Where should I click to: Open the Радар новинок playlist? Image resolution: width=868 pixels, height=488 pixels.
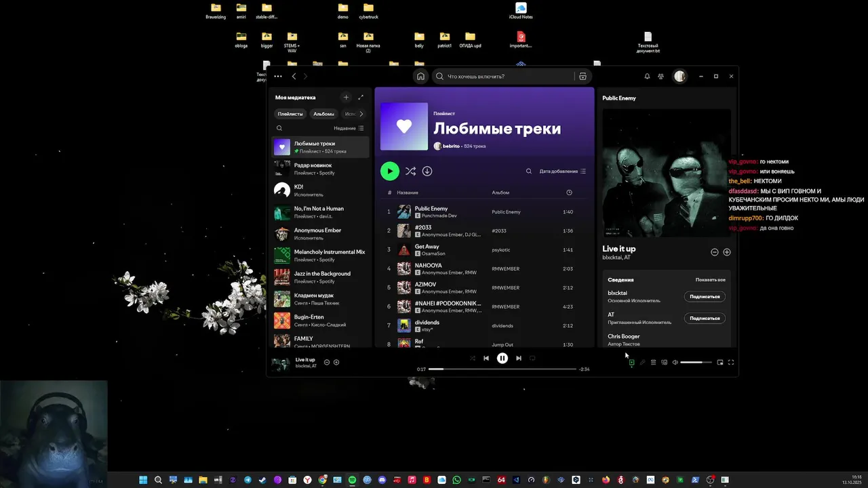coord(321,169)
